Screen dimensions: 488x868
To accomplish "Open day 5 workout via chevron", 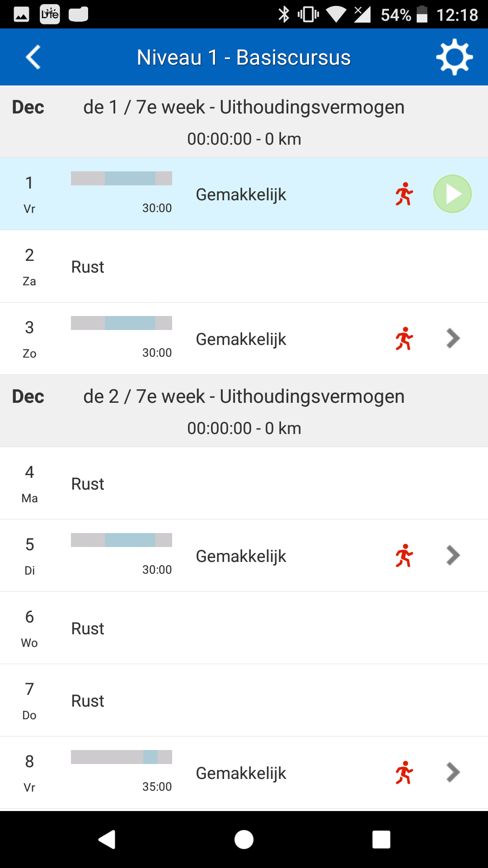I will click(x=453, y=556).
